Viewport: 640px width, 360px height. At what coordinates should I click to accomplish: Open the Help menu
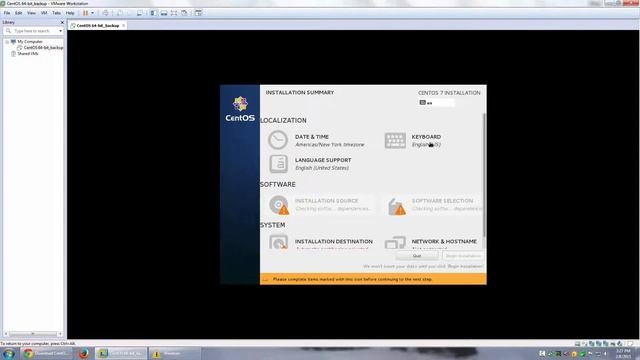[x=70, y=13]
